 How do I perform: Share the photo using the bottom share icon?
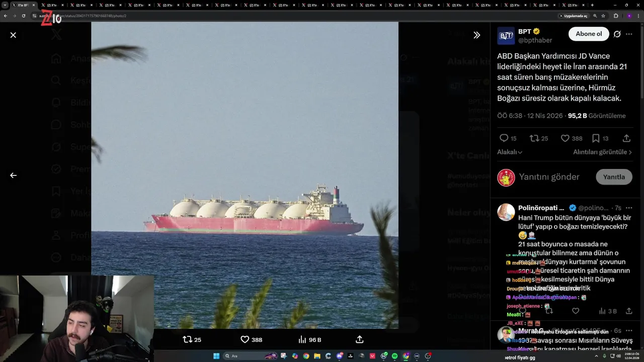359,339
